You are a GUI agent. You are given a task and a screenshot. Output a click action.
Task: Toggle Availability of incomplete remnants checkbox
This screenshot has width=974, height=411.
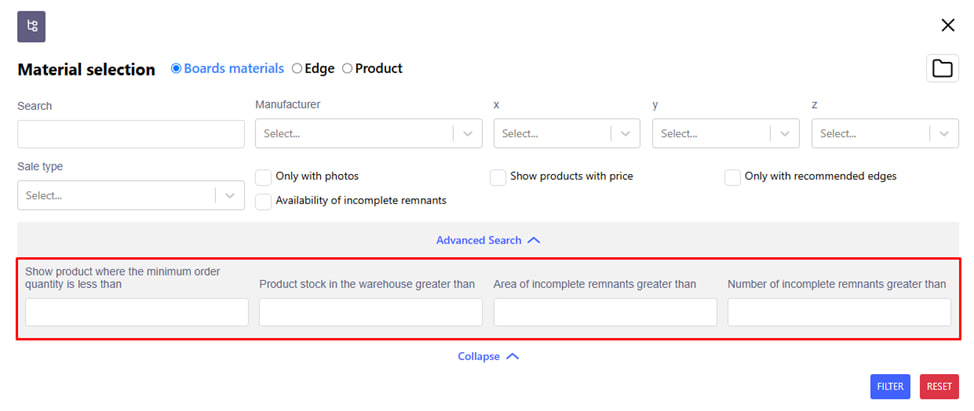(x=264, y=201)
